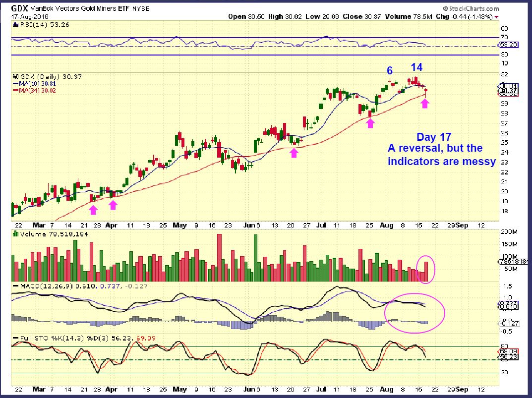Click the blue MA(10) line legend marker
Viewport: 532px width, 398px height.
(x=15, y=83)
